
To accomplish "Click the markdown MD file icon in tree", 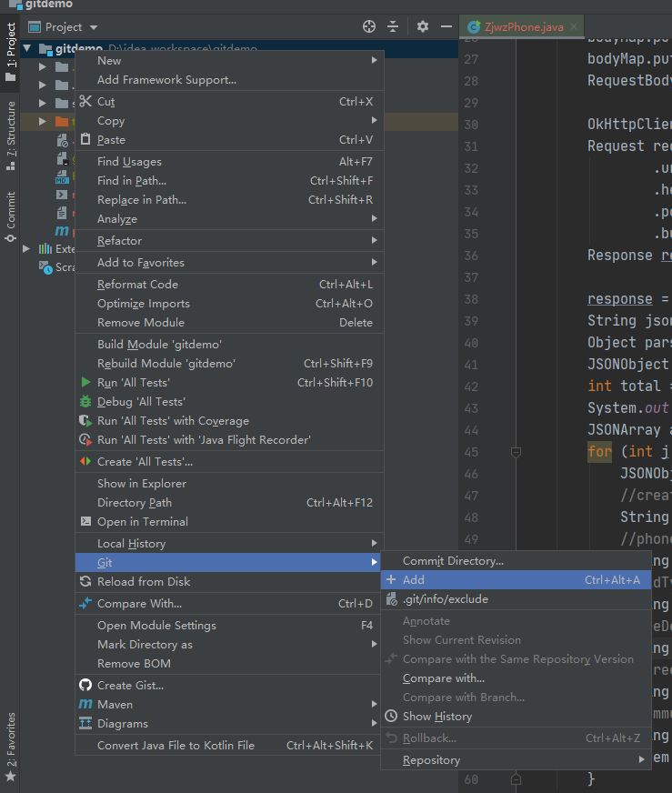I will pyautogui.click(x=62, y=177).
